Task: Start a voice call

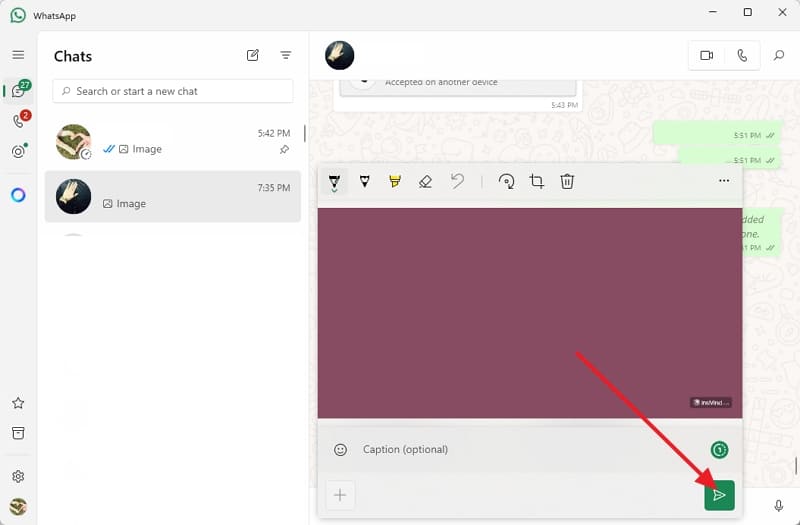Action: (742, 56)
